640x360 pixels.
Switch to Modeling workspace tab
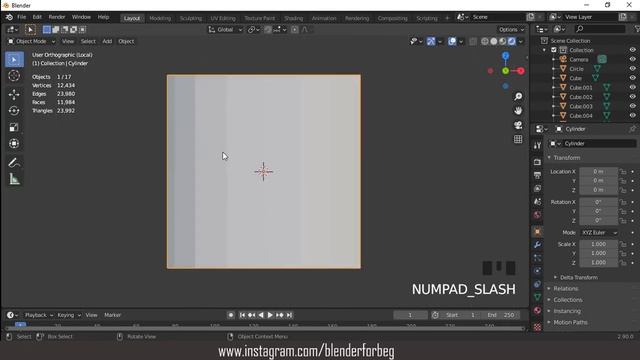tap(160, 18)
